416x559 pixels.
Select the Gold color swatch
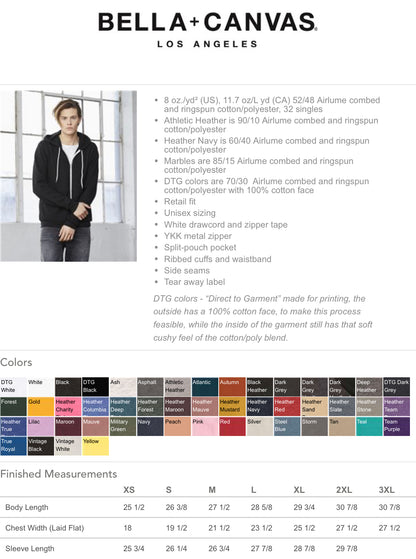[41, 407]
